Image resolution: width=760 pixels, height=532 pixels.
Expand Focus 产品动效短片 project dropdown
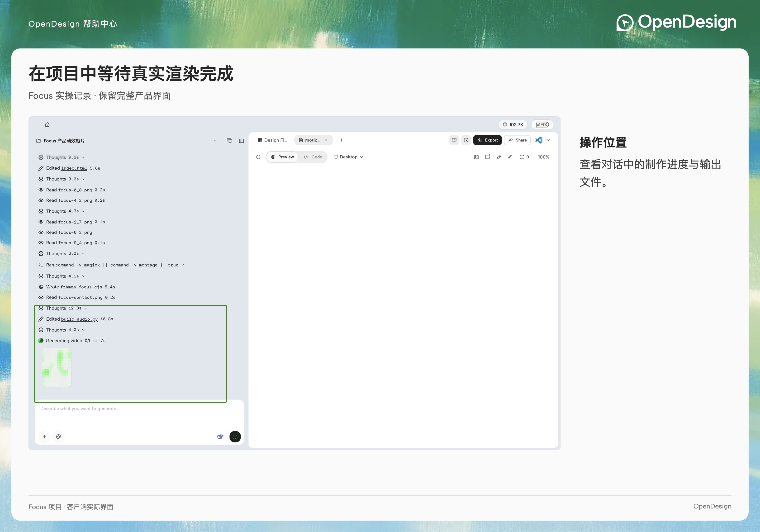click(x=215, y=141)
